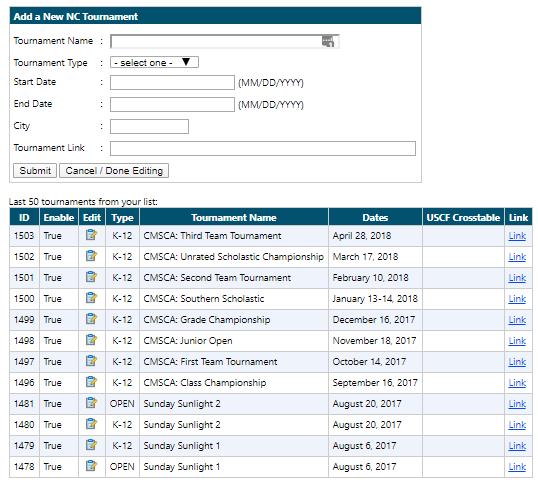The height and width of the screenshot is (485, 538).
Task: Open Link for CMSCA: First Team Tournament
Action: [517, 362]
